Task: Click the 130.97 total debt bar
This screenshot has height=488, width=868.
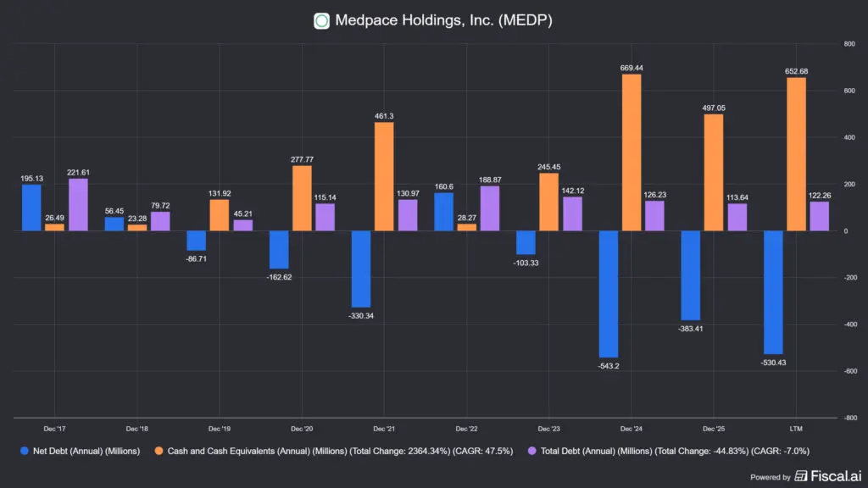Action: click(408, 215)
